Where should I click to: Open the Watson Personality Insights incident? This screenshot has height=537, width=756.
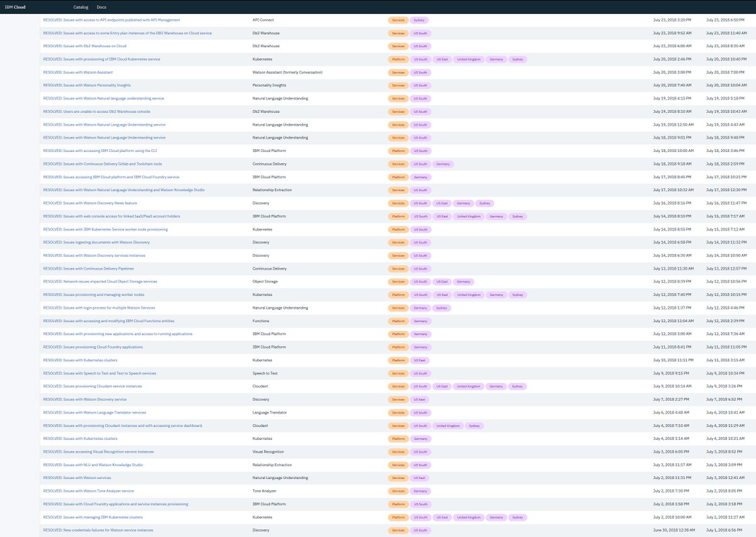coord(87,85)
